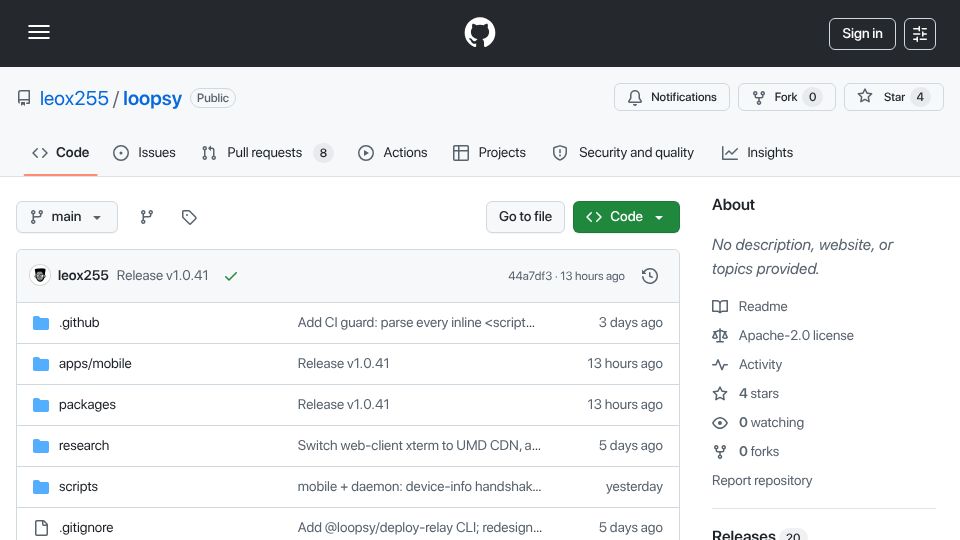Open the apps/mobile folder
This screenshot has width=960, height=540.
pyautogui.click(x=95, y=364)
